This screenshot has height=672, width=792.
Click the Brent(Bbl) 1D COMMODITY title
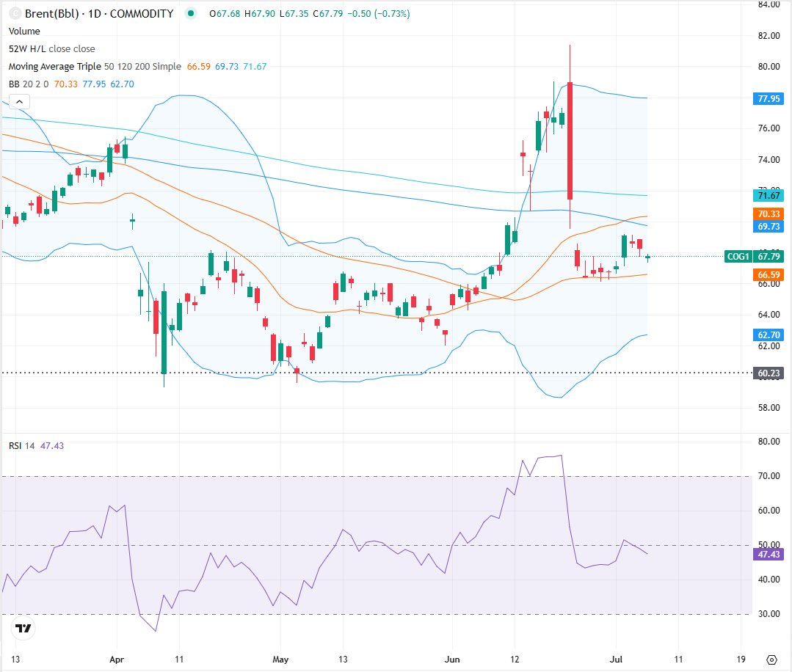click(99, 13)
